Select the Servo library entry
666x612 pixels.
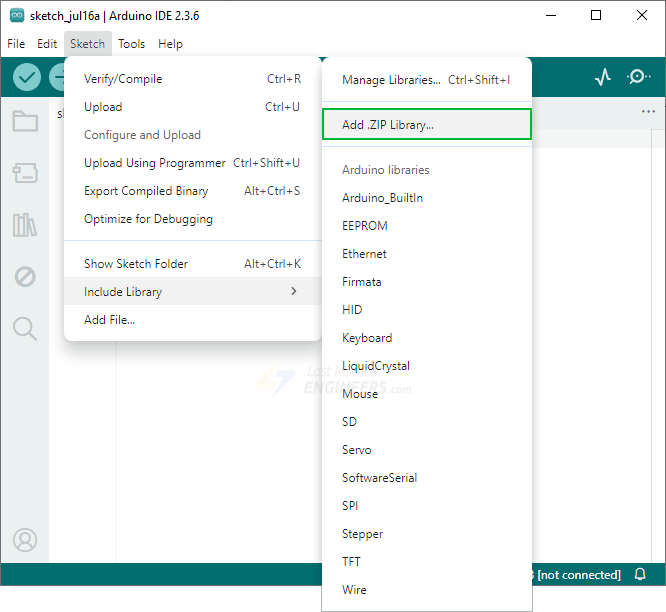[357, 450]
